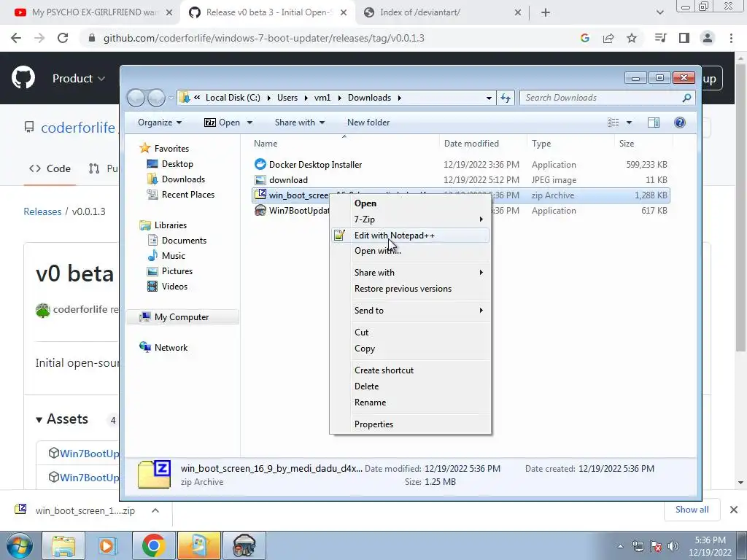Click the download JPEG image file icon

(260, 180)
